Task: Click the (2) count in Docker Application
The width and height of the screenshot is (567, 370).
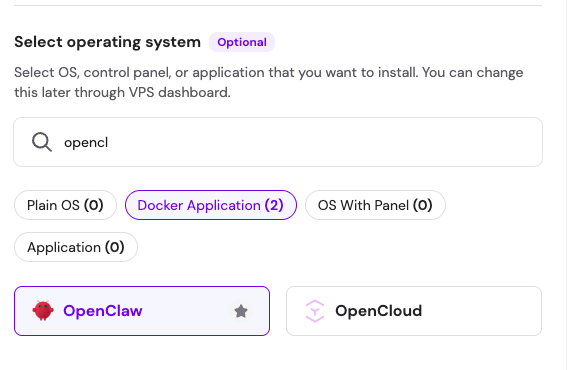Action: point(274,205)
